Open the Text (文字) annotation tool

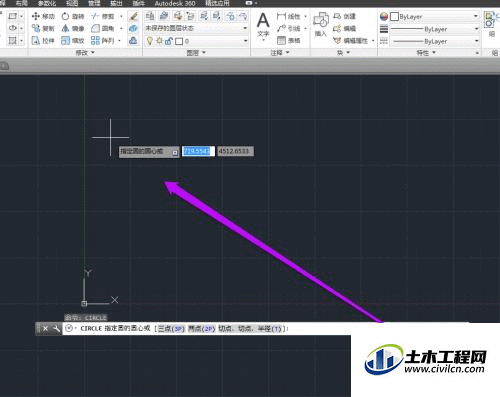tap(263, 24)
